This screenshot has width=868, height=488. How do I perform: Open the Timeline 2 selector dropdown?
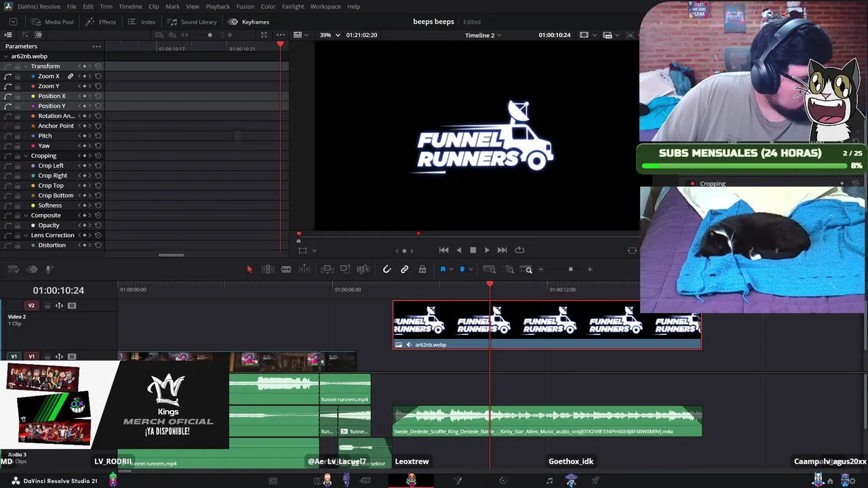(x=484, y=35)
